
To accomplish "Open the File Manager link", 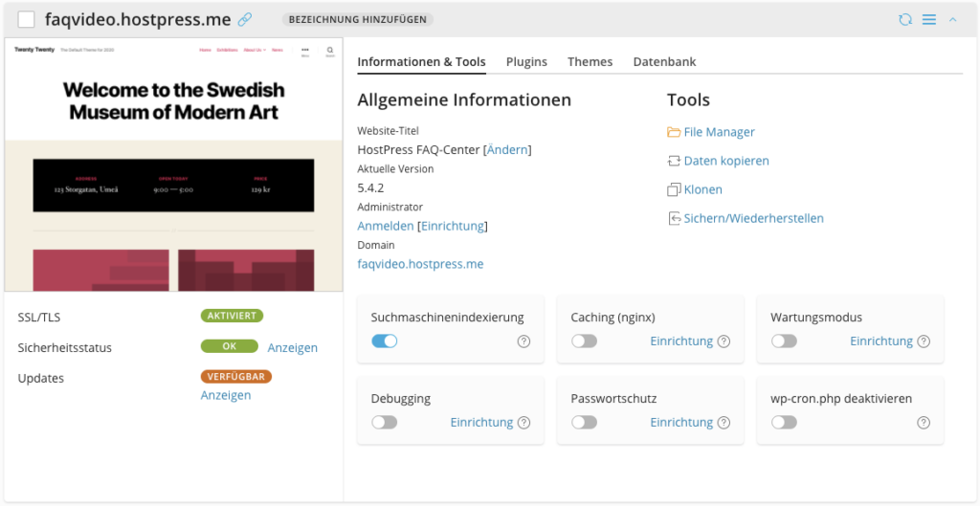I will click(720, 132).
